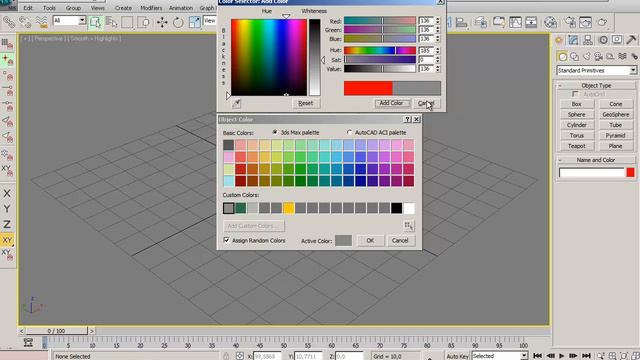Open the Layer Manager icon
Screen dimensions: 640x360
coord(480,22)
